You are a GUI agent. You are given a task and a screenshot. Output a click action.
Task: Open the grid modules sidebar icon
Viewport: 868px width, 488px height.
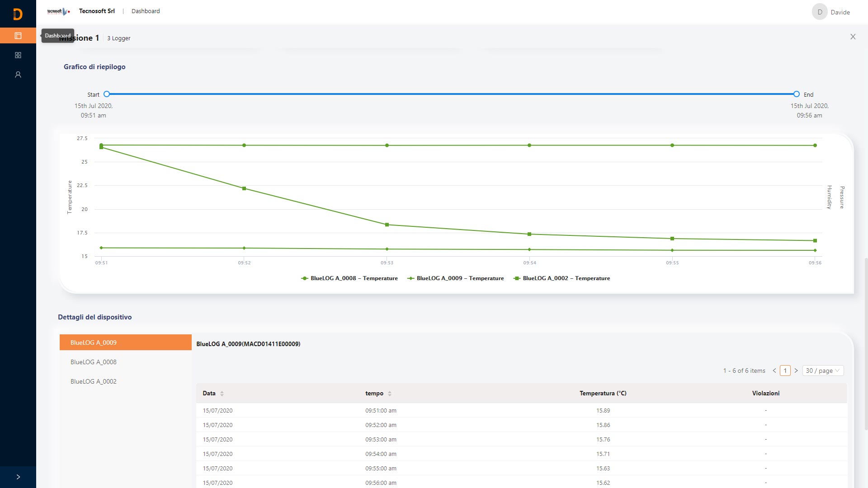point(18,55)
